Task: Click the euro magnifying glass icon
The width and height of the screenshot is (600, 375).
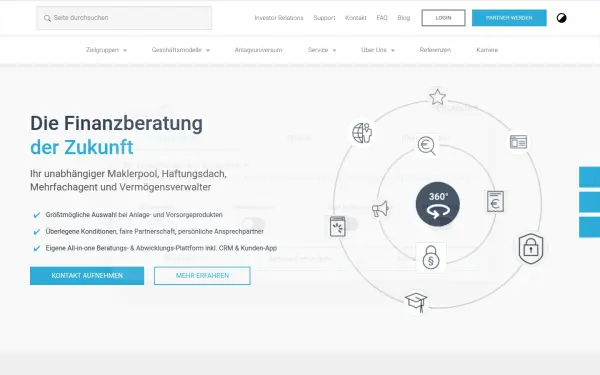Action: [x=426, y=146]
